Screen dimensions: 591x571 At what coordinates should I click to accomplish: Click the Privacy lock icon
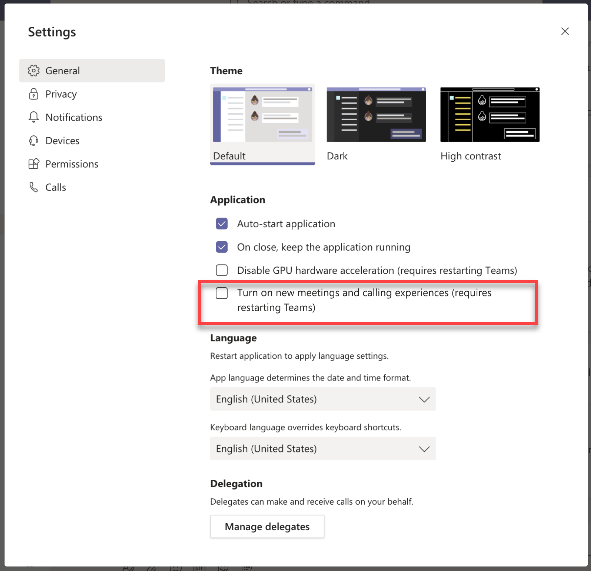[x=34, y=94]
